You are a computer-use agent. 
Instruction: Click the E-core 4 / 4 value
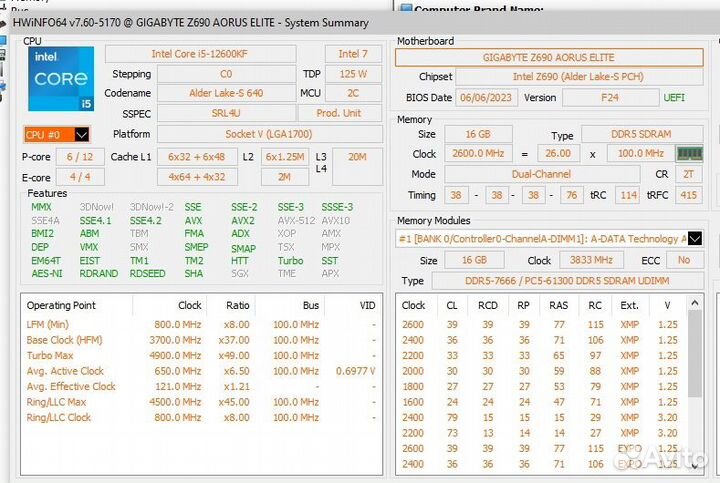click(80, 177)
